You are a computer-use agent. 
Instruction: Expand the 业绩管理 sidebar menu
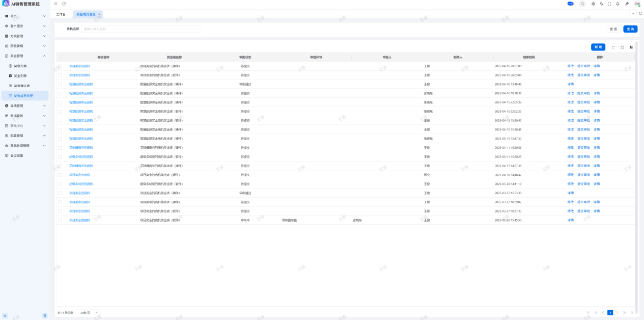[x=25, y=106]
